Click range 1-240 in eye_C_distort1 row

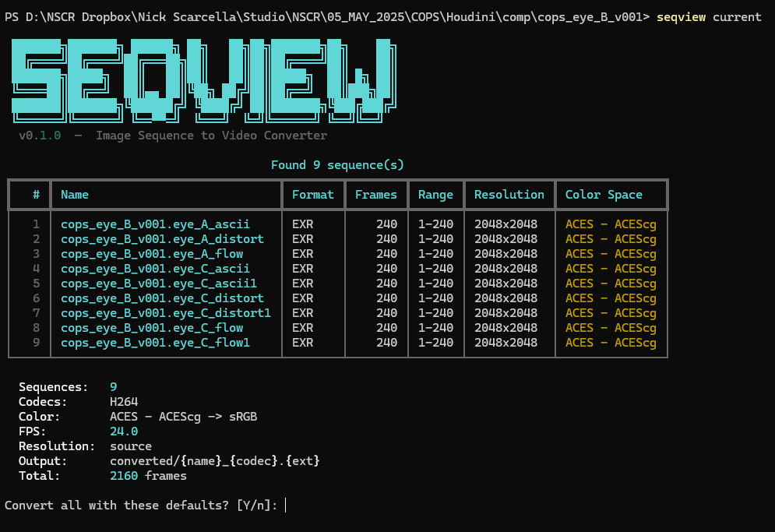tap(435, 313)
